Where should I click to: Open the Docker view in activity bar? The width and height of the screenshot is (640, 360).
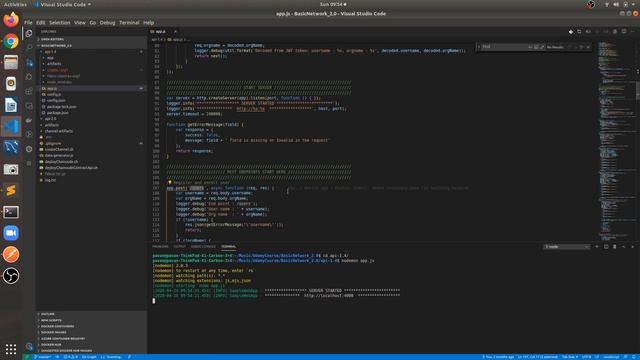(x=29, y=120)
